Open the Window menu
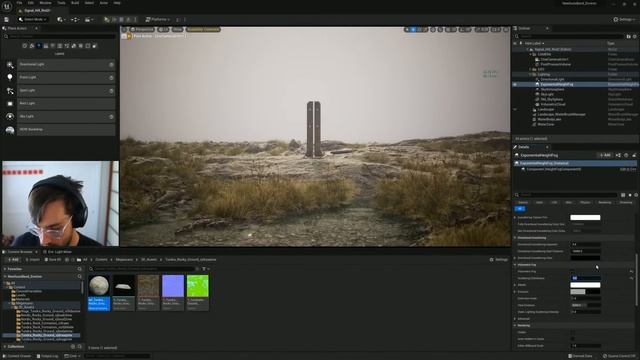The width and height of the screenshot is (640, 360). click(45, 3)
